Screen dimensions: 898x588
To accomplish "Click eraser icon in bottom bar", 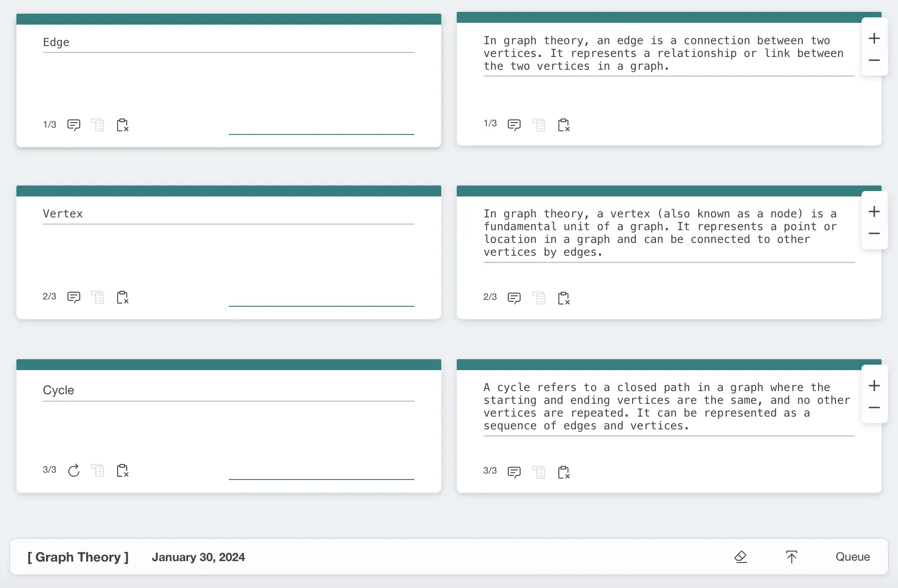I will click(741, 557).
